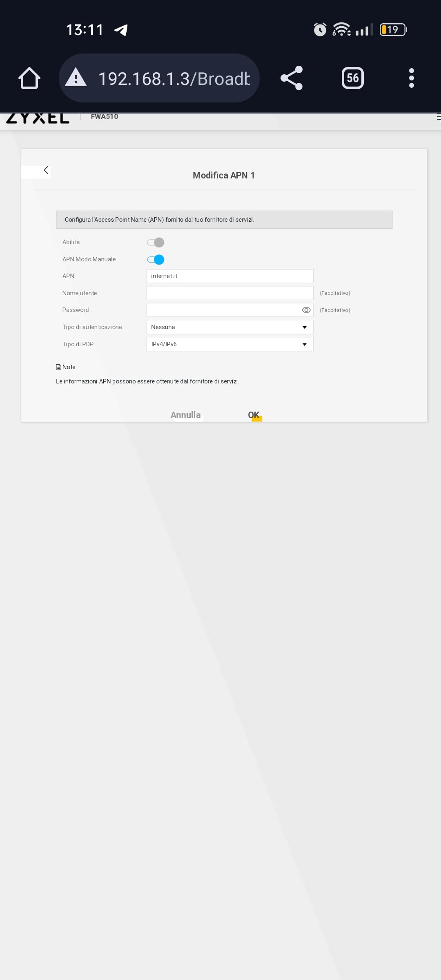The height and width of the screenshot is (980, 441).
Task: Share the current page via share icon
Action: (292, 78)
